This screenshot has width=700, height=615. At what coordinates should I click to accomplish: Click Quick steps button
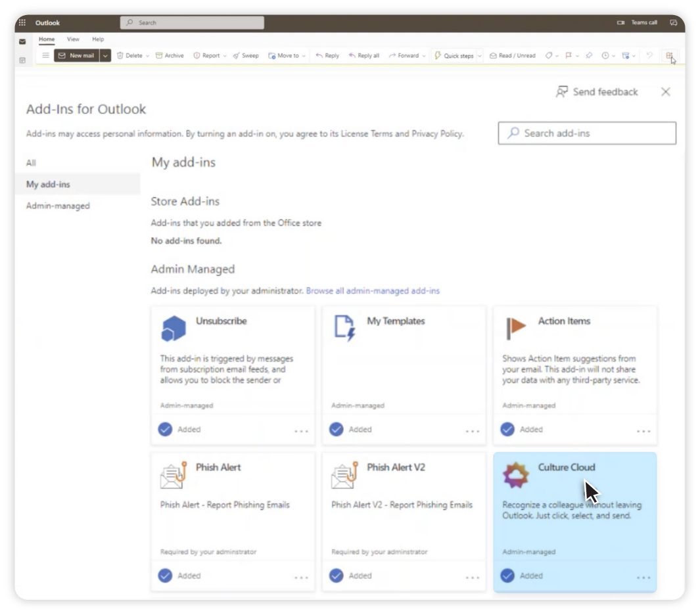454,55
